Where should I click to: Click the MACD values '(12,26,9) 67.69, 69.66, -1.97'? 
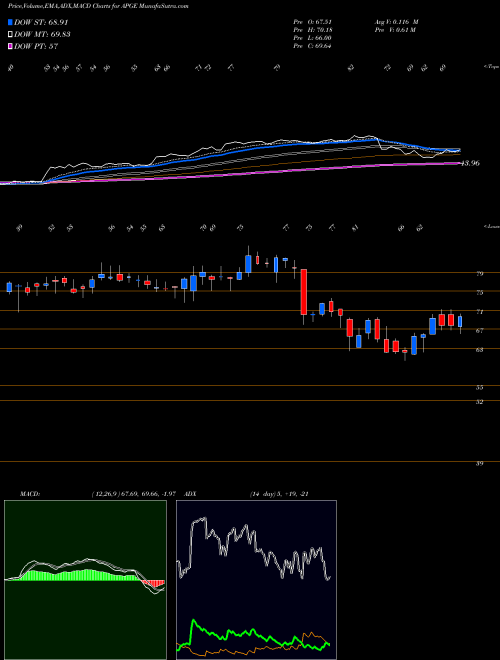click(x=133, y=494)
